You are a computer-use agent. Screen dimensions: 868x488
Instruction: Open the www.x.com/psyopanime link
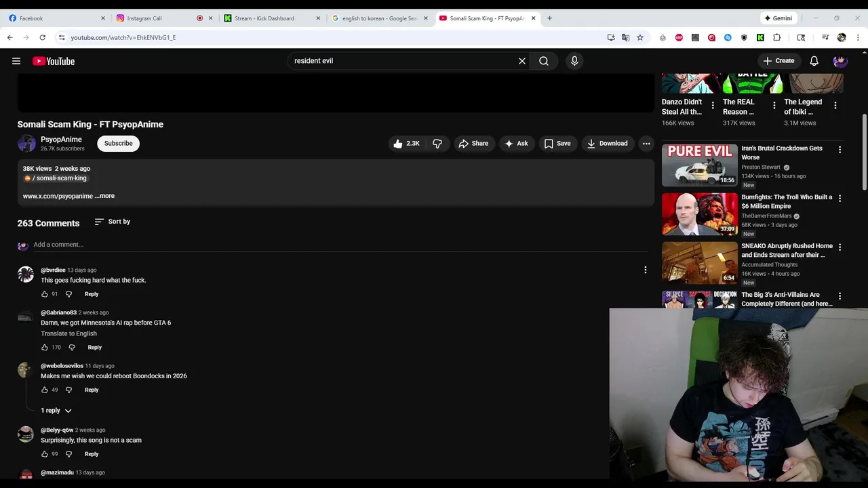[x=58, y=196]
